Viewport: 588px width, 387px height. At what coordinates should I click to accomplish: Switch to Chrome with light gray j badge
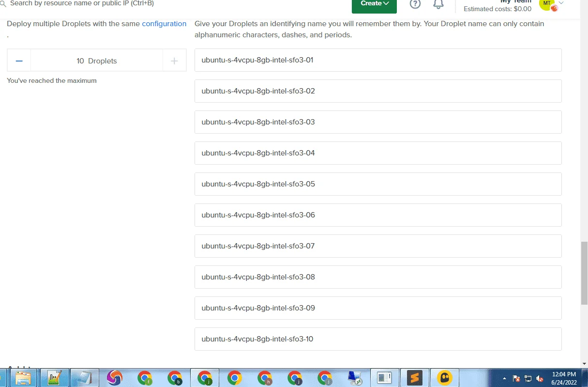pyautogui.click(x=325, y=378)
